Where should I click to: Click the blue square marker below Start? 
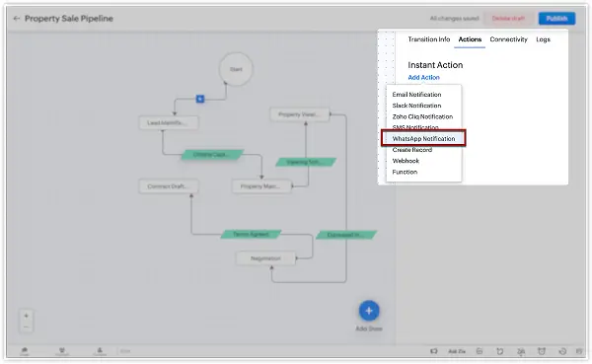click(200, 99)
